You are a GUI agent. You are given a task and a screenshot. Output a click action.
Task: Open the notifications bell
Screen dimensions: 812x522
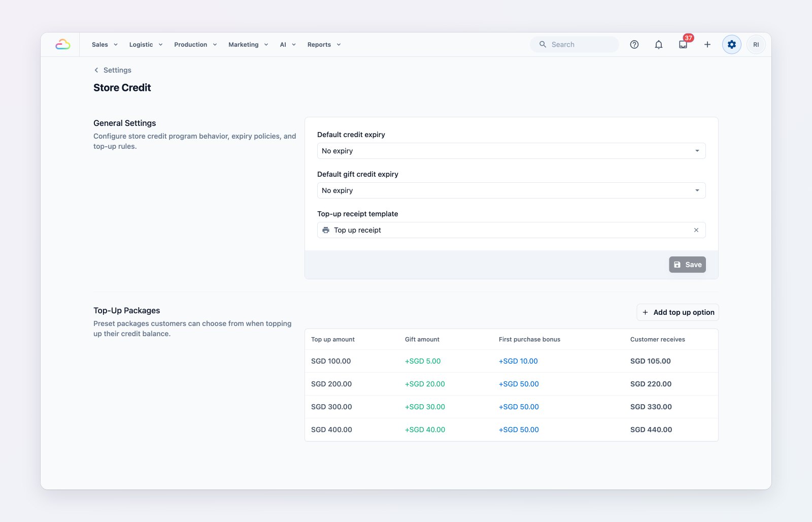tap(659, 45)
